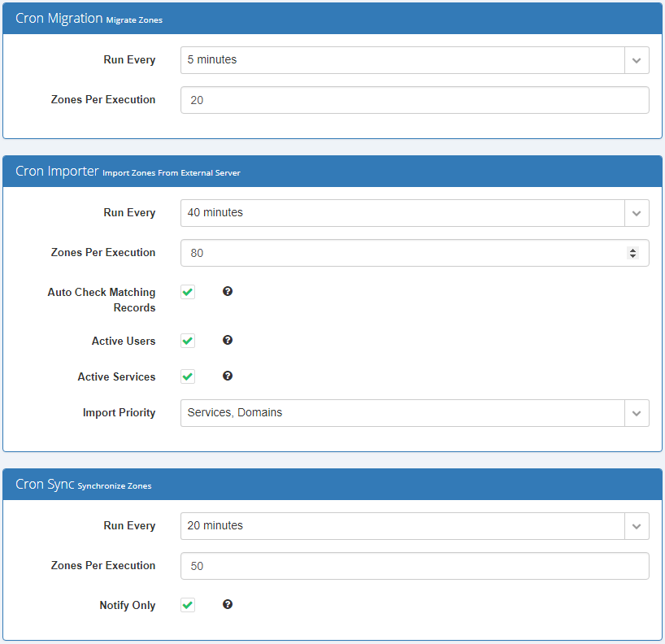Click the Cron Migration panel header

tap(332, 19)
